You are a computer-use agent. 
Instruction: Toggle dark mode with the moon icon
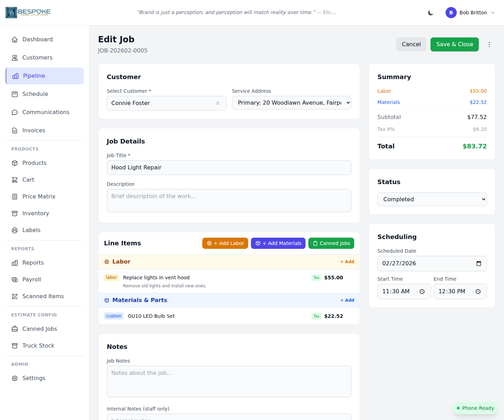point(430,12)
